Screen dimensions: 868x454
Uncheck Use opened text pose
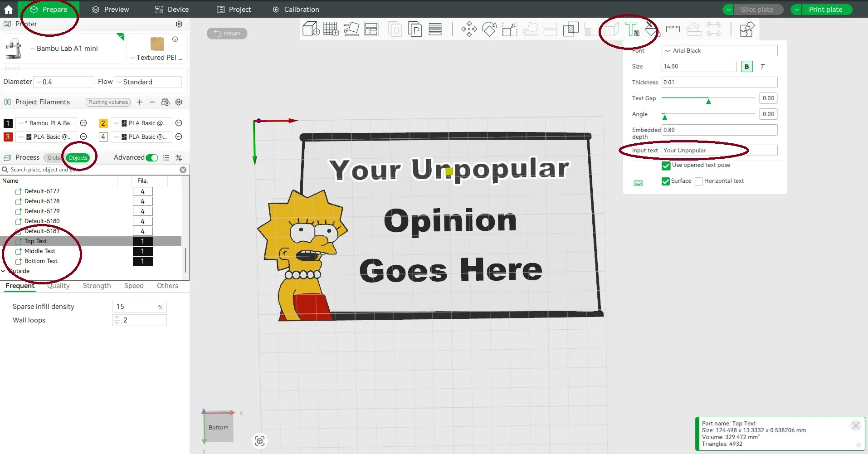[666, 166]
